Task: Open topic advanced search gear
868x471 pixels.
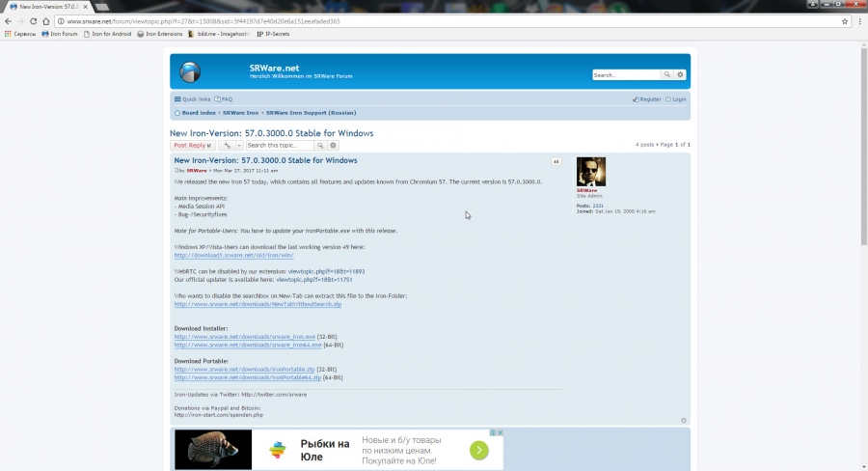Action: pos(333,145)
